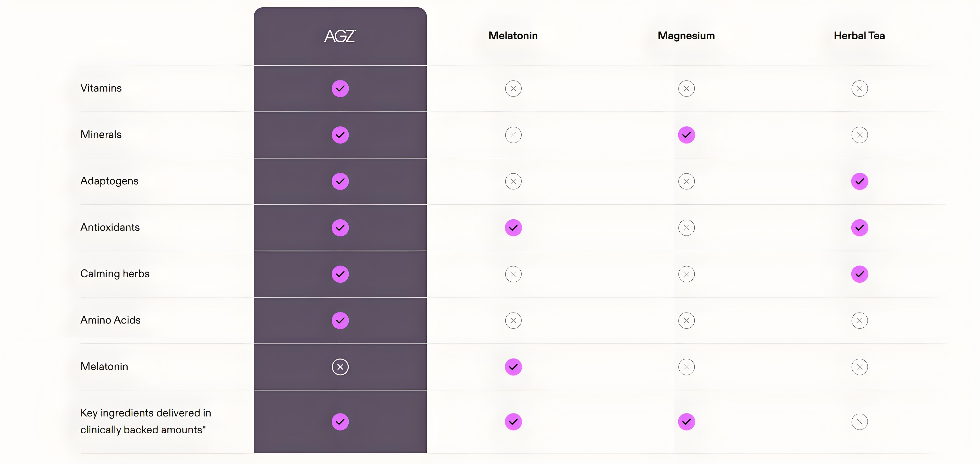Click Herbal Tea checkmark for Adaptogens
The image size is (980, 464).
click(x=859, y=182)
